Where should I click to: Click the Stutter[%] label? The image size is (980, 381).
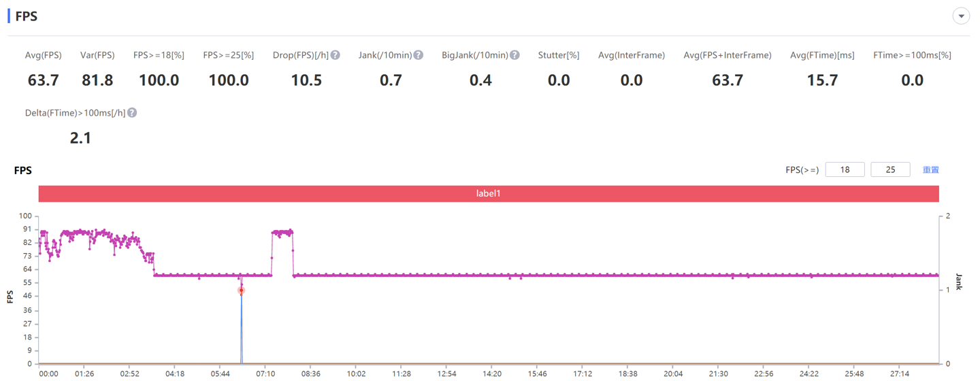559,55
